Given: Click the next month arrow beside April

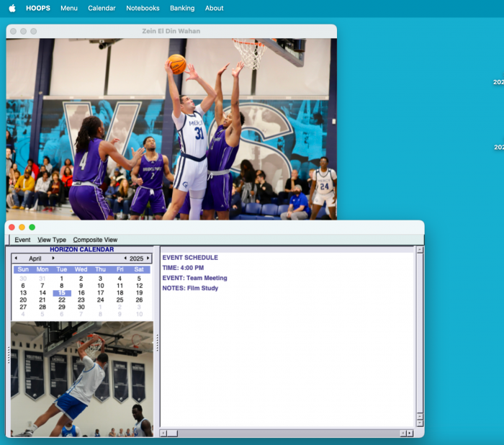Looking at the screenshot, I should pos(53,259).
